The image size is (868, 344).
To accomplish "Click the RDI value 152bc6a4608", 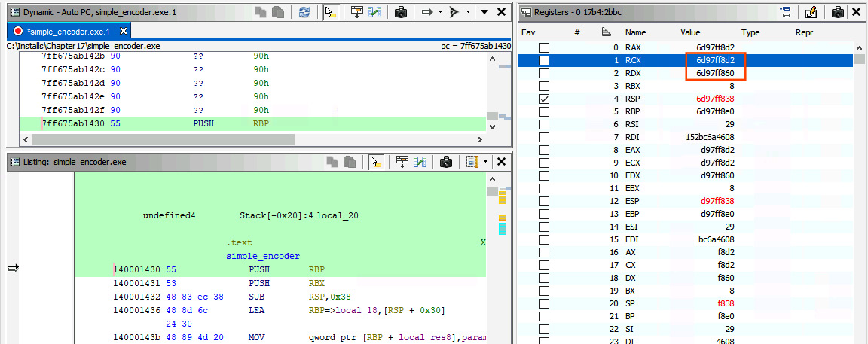I will pos(711,137).
